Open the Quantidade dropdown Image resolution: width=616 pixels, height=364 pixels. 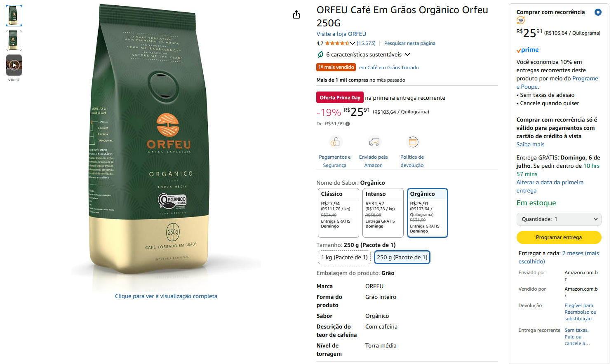coord(559,219)
